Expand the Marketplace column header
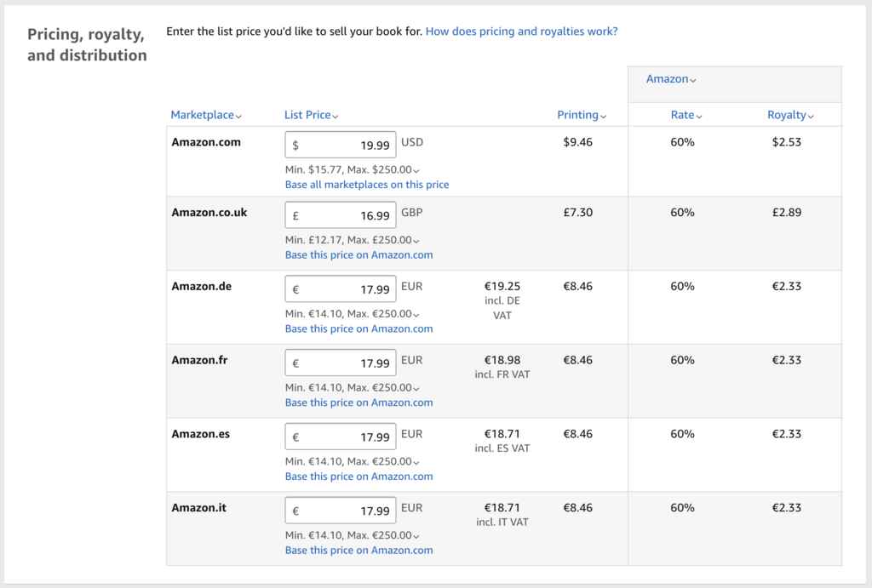 click(x=206, y=115)
